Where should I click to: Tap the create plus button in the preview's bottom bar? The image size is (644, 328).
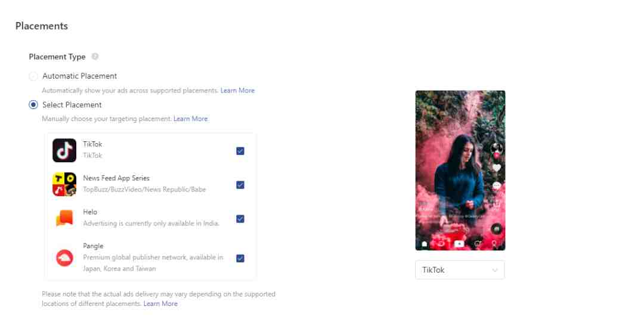pyautogui.click(x=459, y=244)
